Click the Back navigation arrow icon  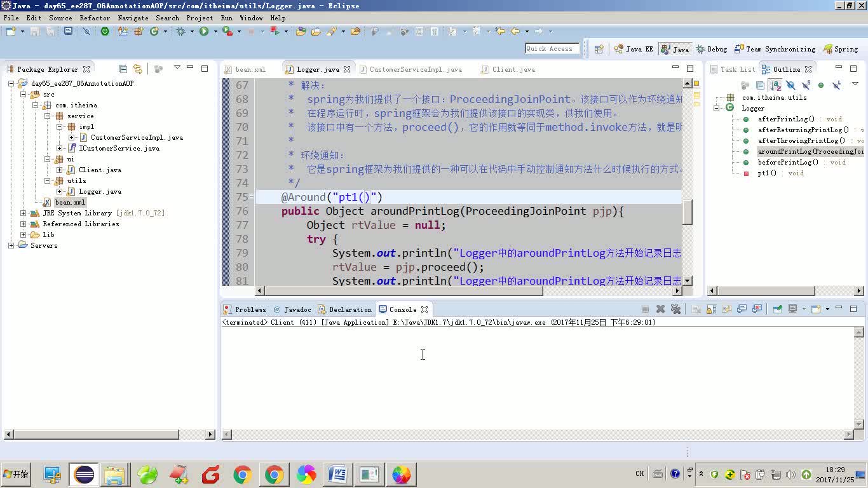point(515,31)
